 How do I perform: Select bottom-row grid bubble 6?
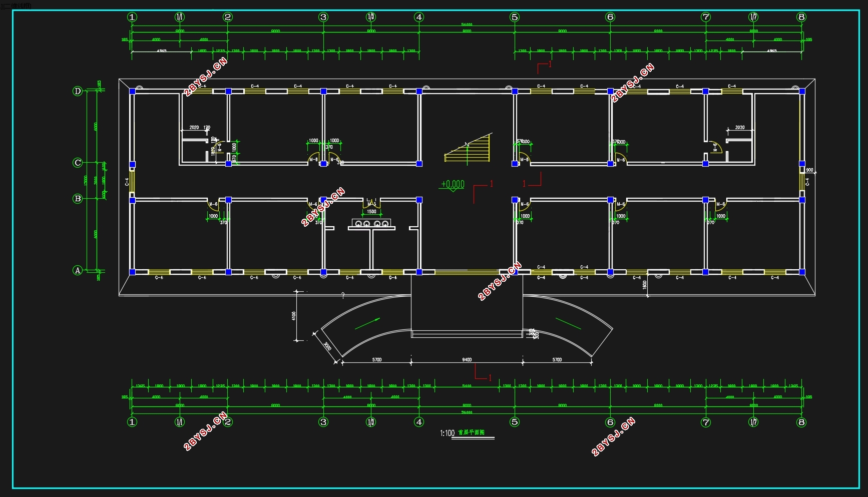610,422
